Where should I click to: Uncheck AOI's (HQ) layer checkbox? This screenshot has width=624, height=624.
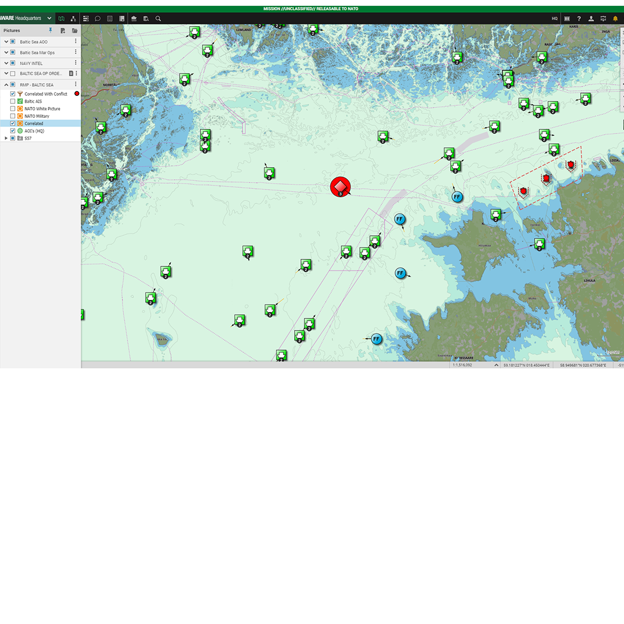click(13, 131)
